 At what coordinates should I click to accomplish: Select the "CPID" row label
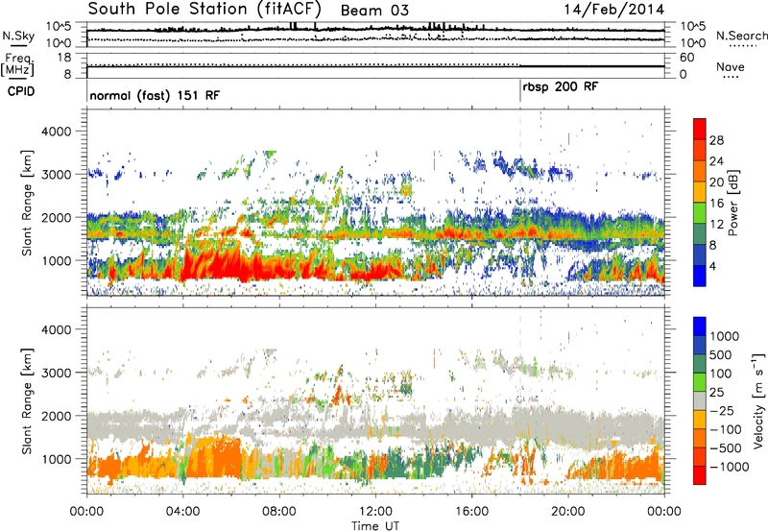coord(21,91)
